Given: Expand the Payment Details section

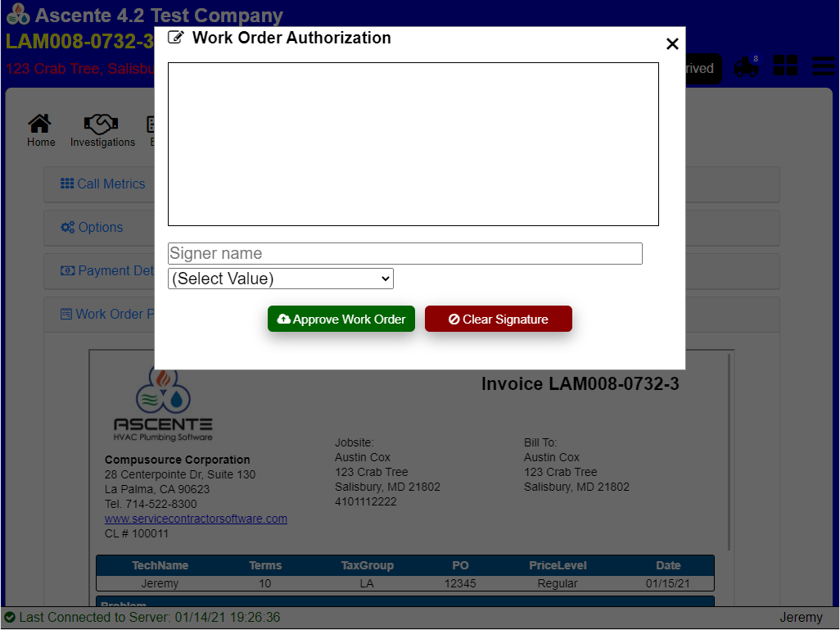Looking at the screenshot, I should click(x=107, y=271).
